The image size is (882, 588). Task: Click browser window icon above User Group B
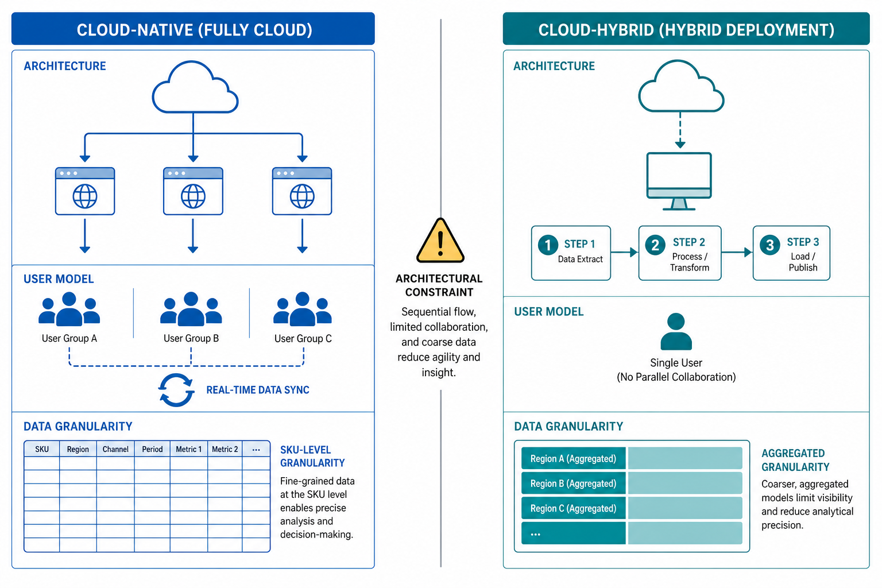point(193,191)
